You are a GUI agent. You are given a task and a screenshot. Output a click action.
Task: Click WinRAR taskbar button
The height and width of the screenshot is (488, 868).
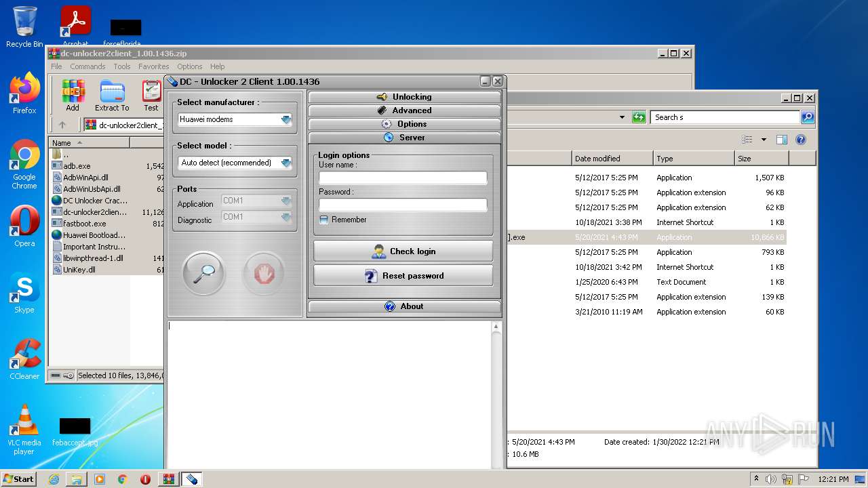(x=169, y=479)
